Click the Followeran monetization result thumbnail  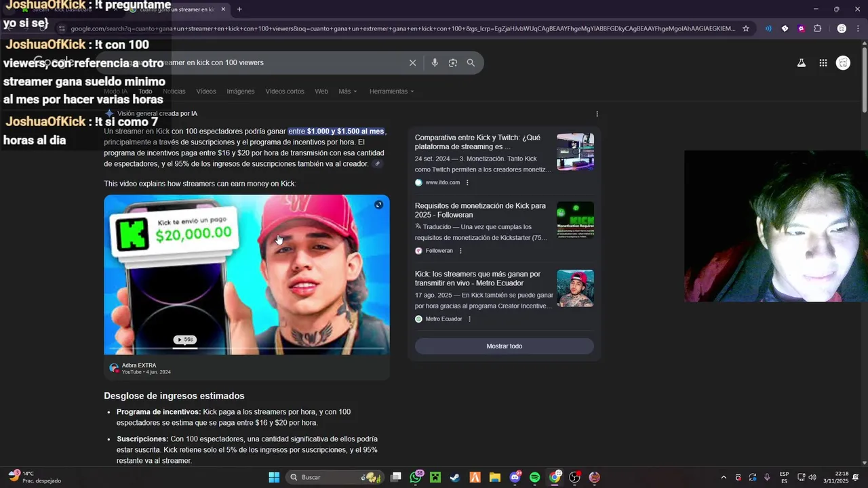click(575, 220)
